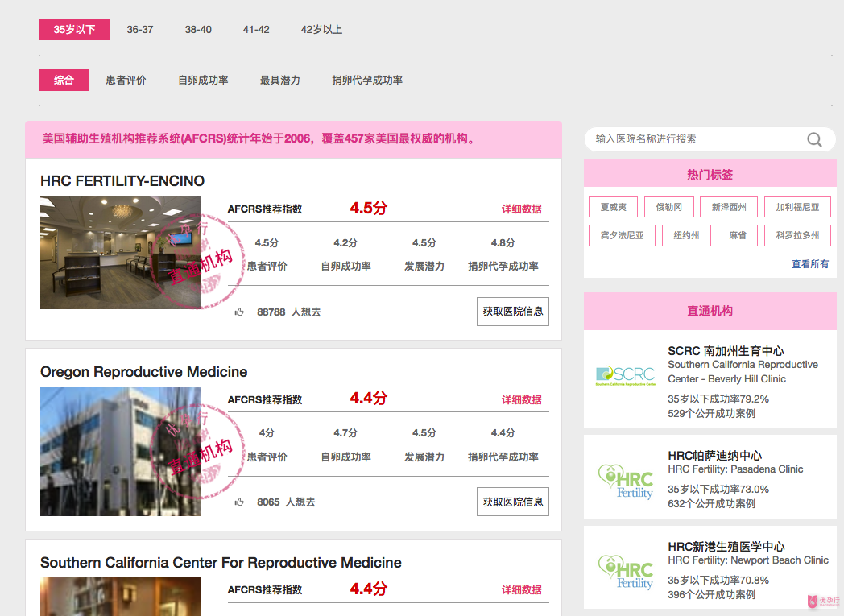Image resolution: width=844 pixels, height=616 pixels.
Task: Sort by 患者评价
Action: 126,81
